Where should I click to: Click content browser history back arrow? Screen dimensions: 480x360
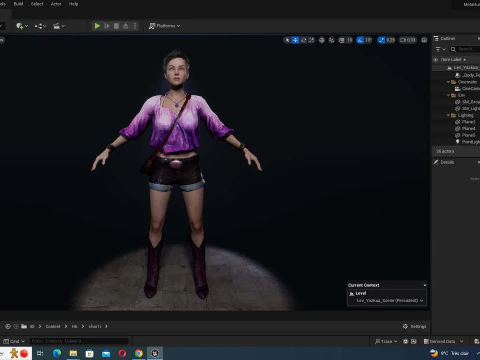click(8, 326)
